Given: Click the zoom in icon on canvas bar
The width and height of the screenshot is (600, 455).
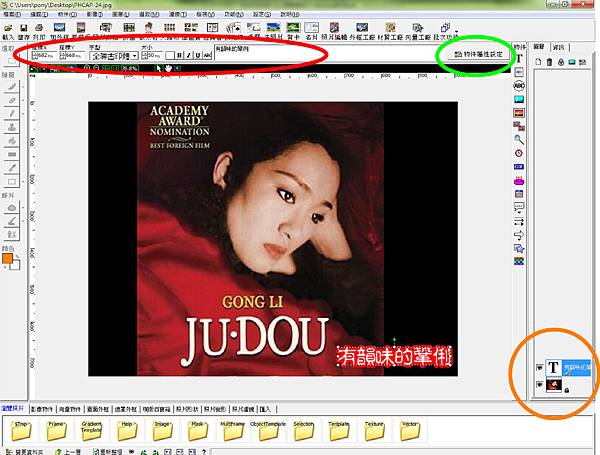Looking at the screenshot, I should [87, 68].
